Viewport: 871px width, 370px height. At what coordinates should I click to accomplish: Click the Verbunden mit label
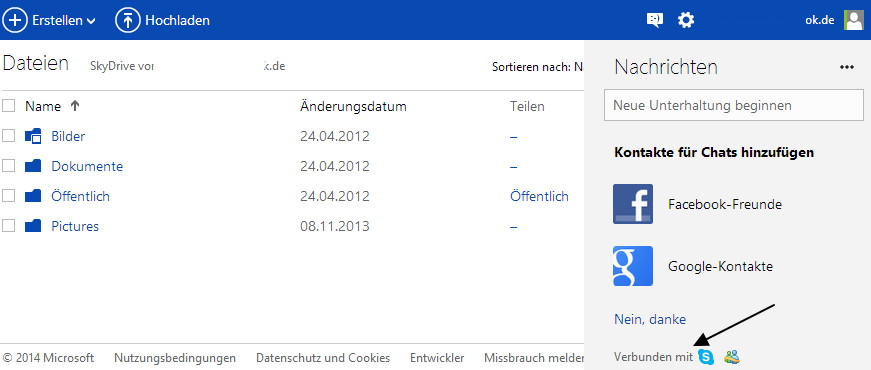click(x=653, y=357)
